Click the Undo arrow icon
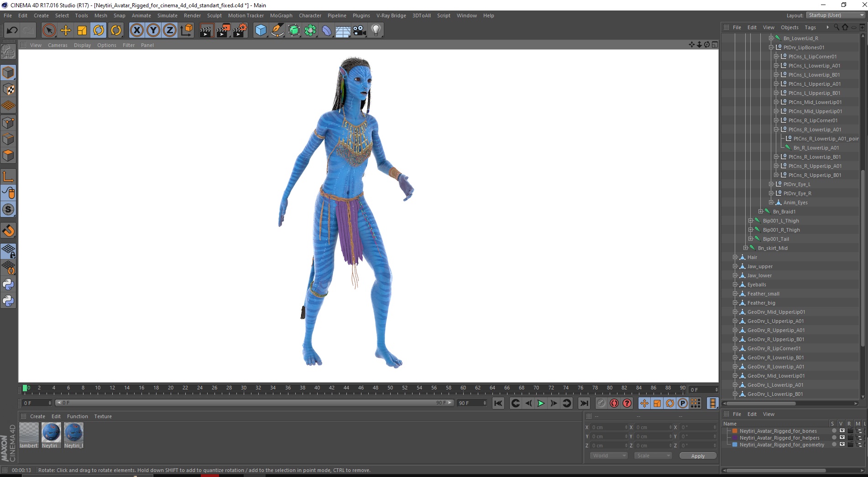The image size is (868, 477). point(12,31)
